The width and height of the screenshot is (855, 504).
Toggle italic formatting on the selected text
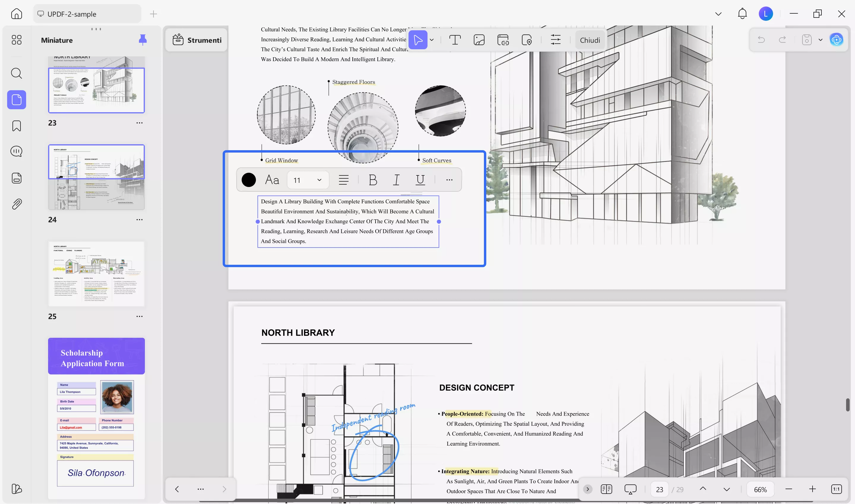pos(396,180)
